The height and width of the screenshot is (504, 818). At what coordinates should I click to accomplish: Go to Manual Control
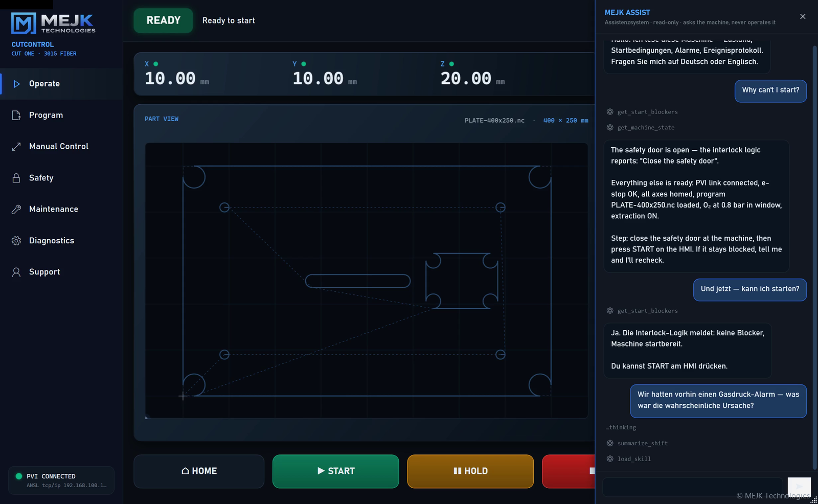(x=61, y=147)
